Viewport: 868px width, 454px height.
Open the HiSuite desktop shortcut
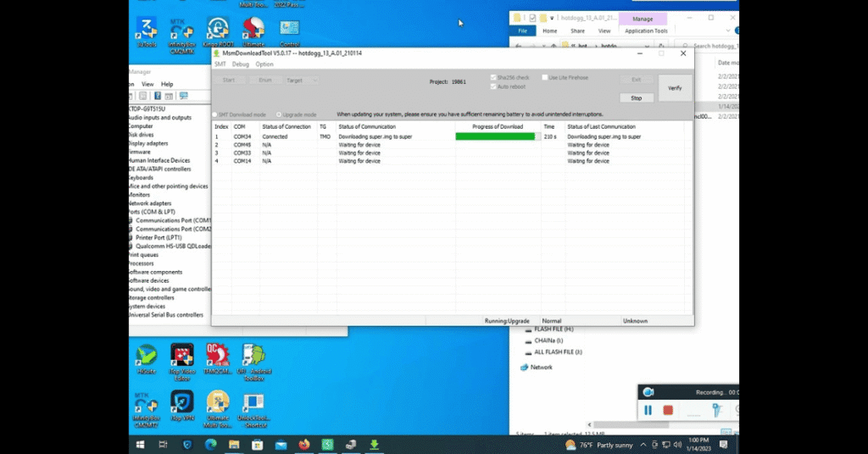[x=147, y=359]
